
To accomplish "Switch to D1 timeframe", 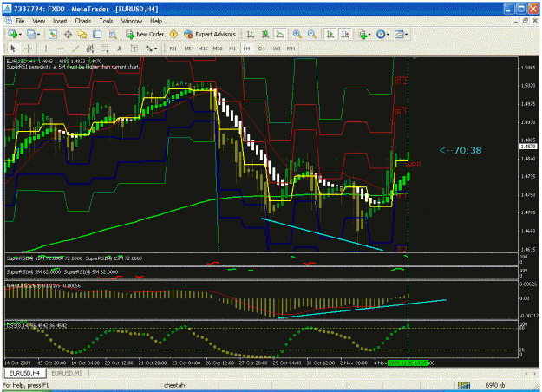I will [x=262, y=49].
